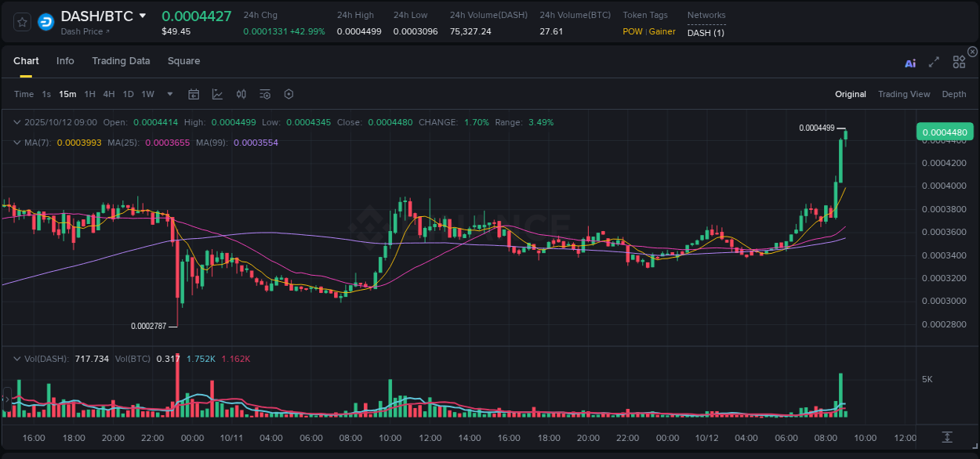Open the chart style selector icon
The height and width of the screenshot is (459, 980).
coord(217,94)
